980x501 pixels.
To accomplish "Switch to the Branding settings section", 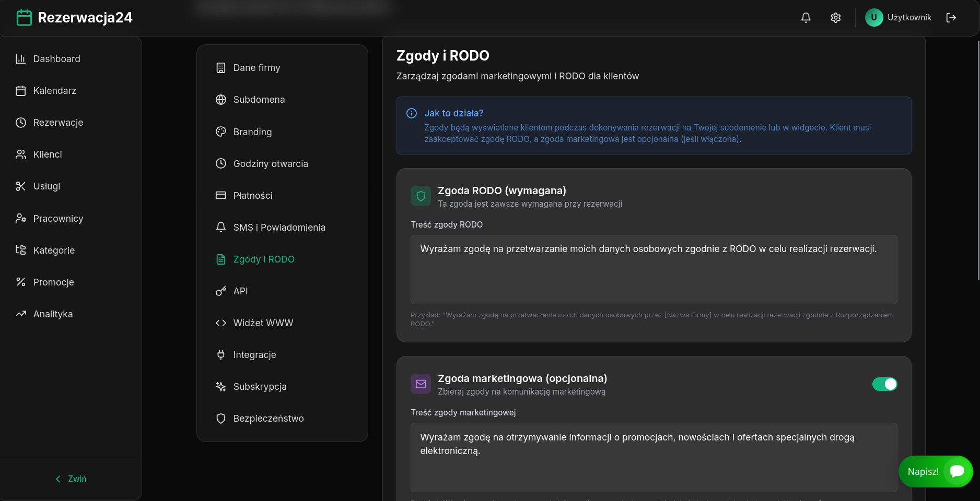I will (252, 132).
